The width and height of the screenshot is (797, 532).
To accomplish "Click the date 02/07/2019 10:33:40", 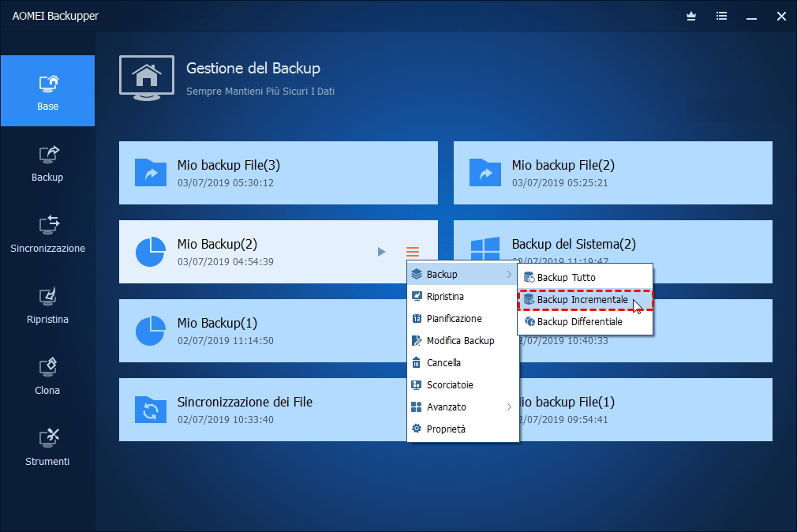I will [x=226, y=420].
